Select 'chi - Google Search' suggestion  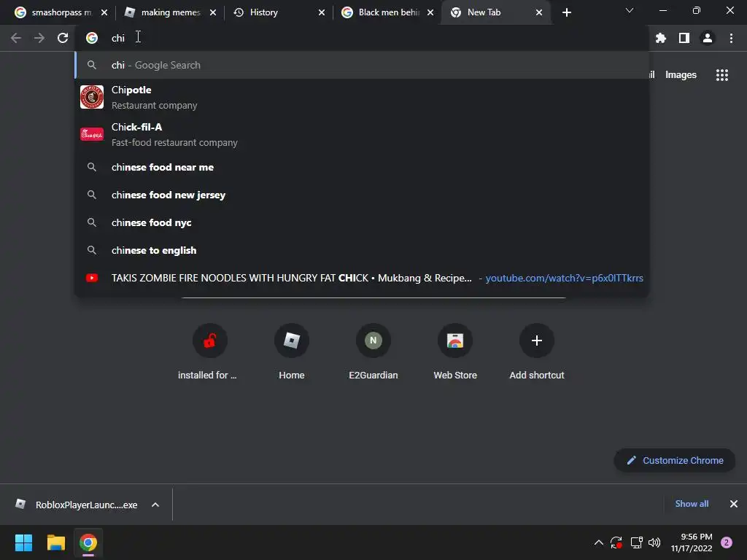click(362, 65)
